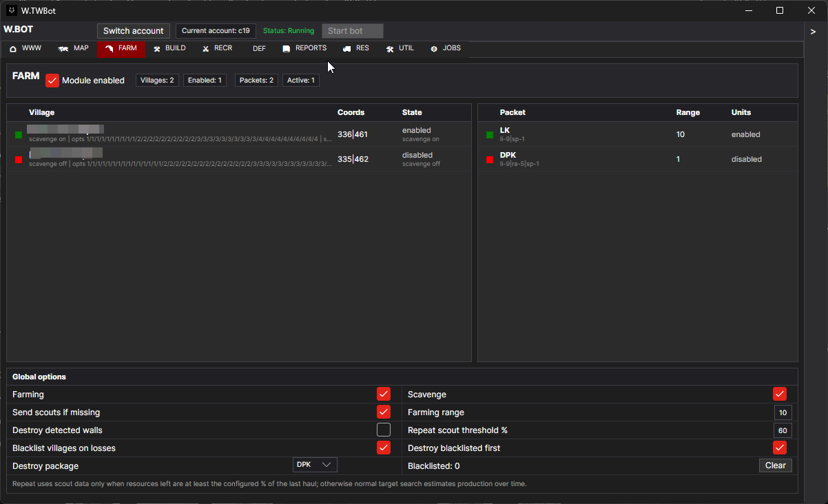The width and height of the screenshot is (828, 504).
Task: Click DPK packet disabled status text
Action: 747,159
